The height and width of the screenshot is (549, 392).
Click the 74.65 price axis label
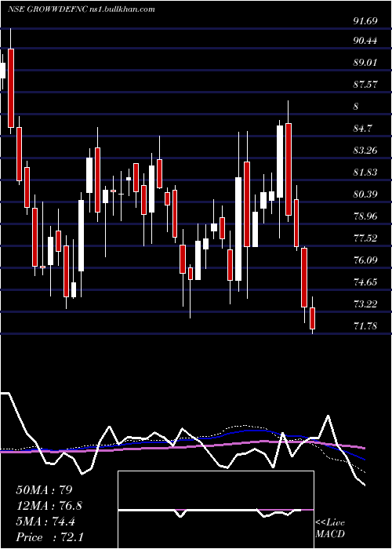tap(365, 282)
